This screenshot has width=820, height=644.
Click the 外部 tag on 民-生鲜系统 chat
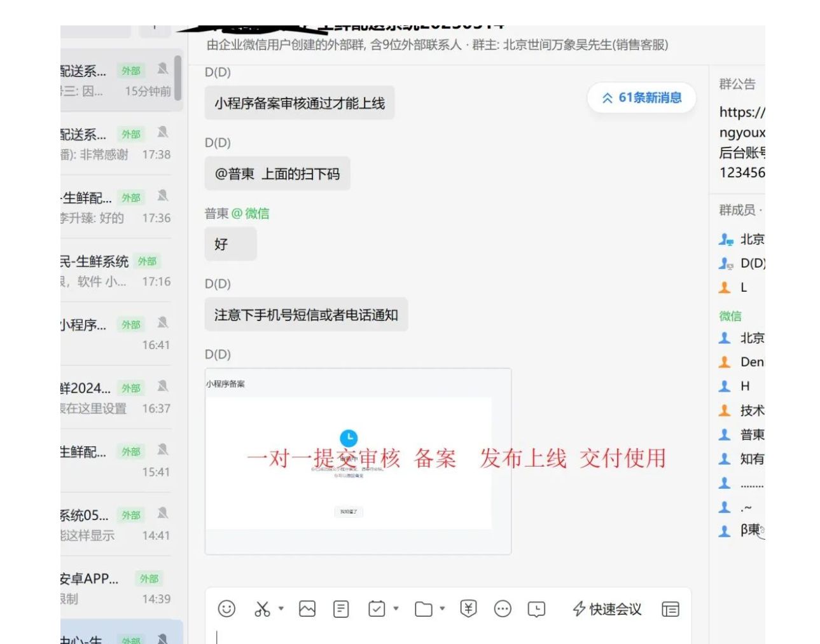(147, 261)
